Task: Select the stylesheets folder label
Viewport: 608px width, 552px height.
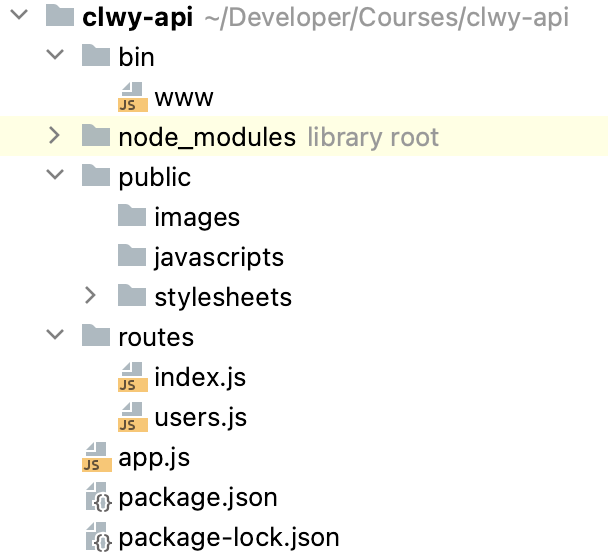Action: tap(223, 298)
